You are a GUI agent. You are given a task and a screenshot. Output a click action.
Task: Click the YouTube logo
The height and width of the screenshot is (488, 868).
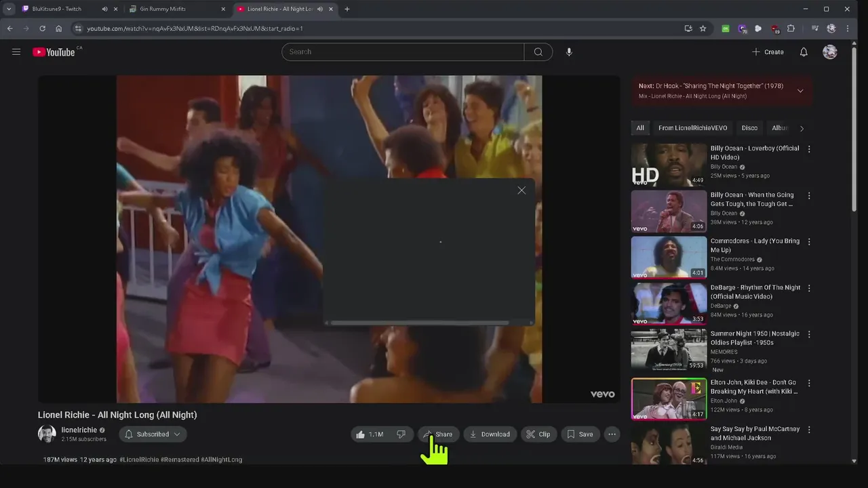[54, 52]
